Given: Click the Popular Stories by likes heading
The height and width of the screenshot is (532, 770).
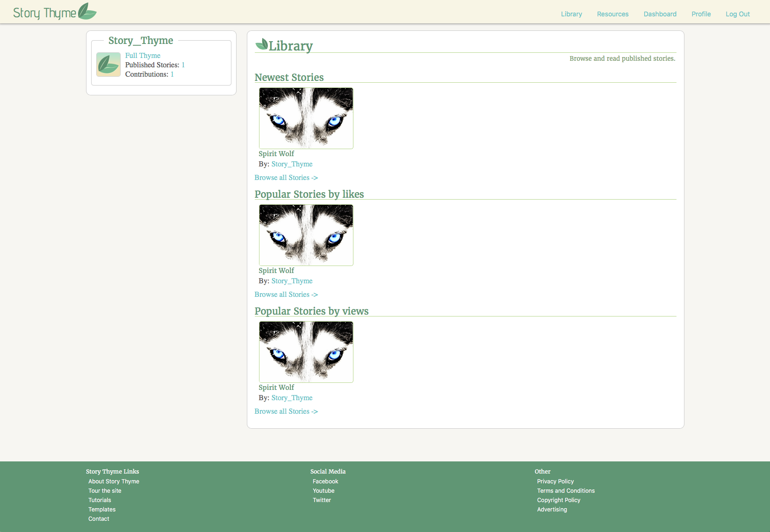Looking at the screenshot, I should coord(309,194).
